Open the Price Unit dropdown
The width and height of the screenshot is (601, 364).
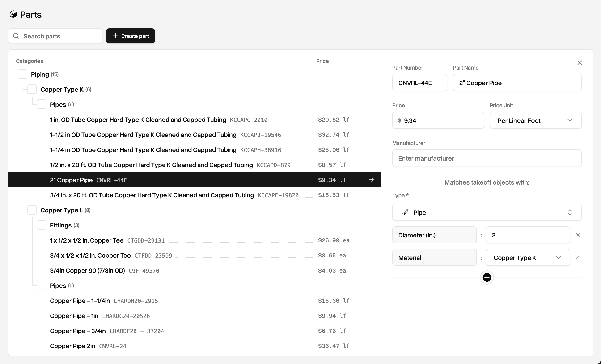(535, 120)
